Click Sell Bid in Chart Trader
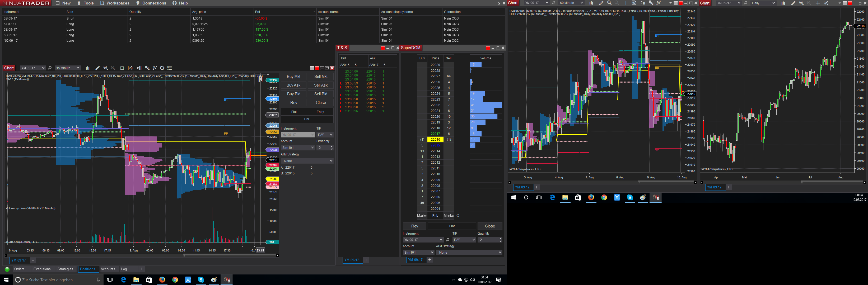Viewport: 868px width, 285px height. click(x=321, y=94)
